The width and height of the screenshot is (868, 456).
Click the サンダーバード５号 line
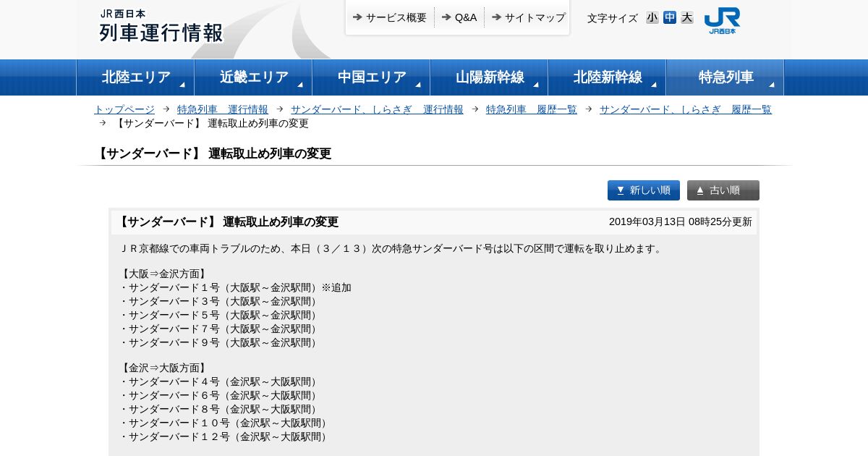(221, 315)
